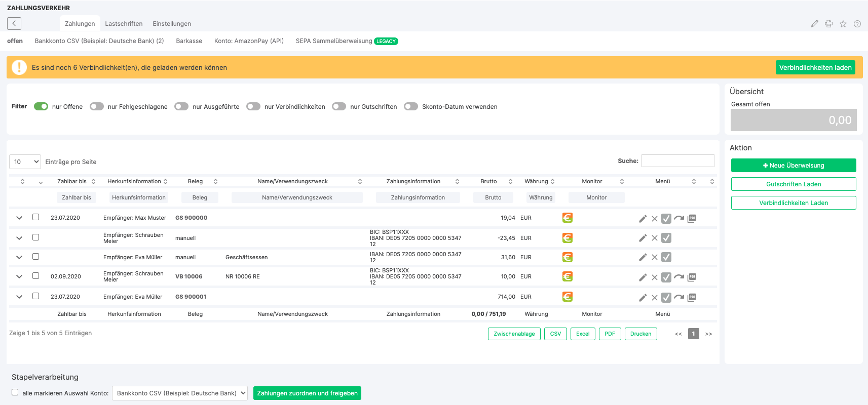Check the alle markieren checkbox
The width and height of the screenshot is (868, 405).
coord(15,392)
